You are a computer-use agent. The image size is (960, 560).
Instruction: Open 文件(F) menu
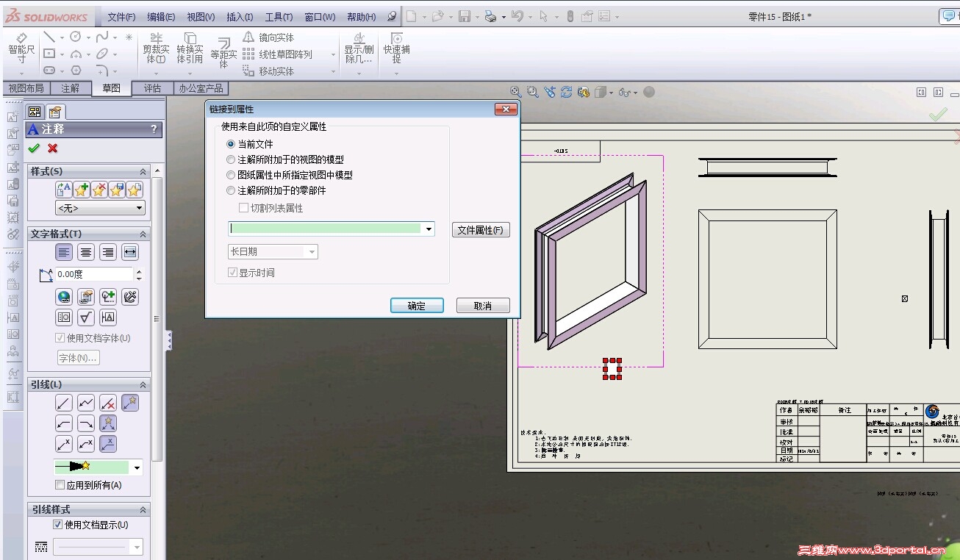(x=121, y=17)
